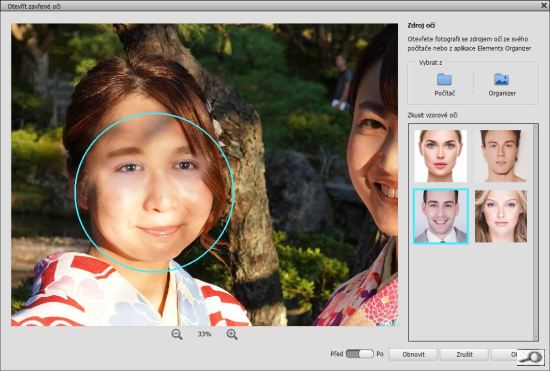Close the Otevřít zavřené oči dialog
This screenshot has height=371, width=550.
[x=543, y=5]
